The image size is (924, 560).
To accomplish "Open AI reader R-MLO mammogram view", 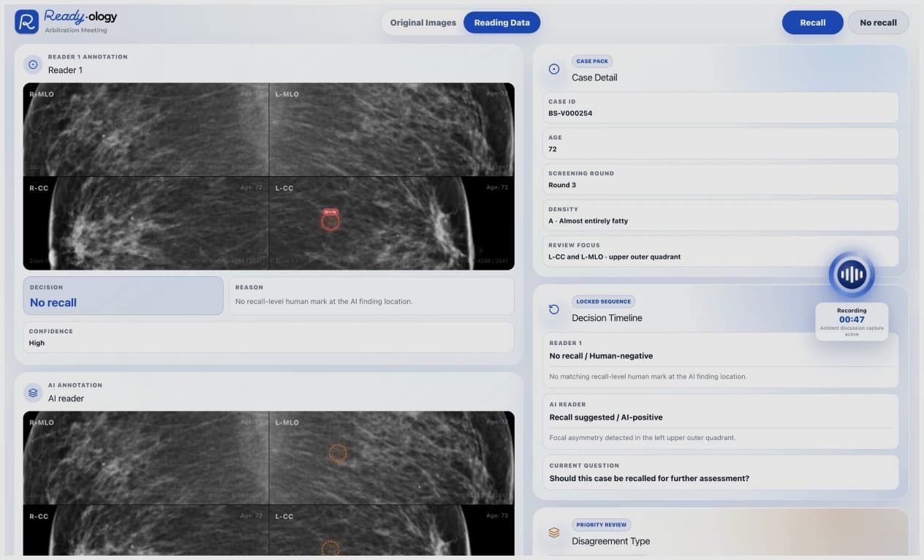I will coord(146,458).
